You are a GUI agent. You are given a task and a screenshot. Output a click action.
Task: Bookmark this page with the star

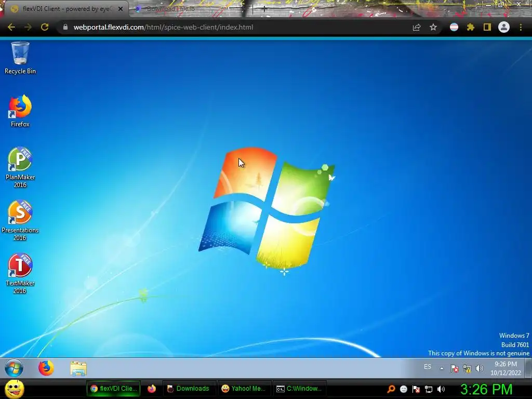(433, 27)
